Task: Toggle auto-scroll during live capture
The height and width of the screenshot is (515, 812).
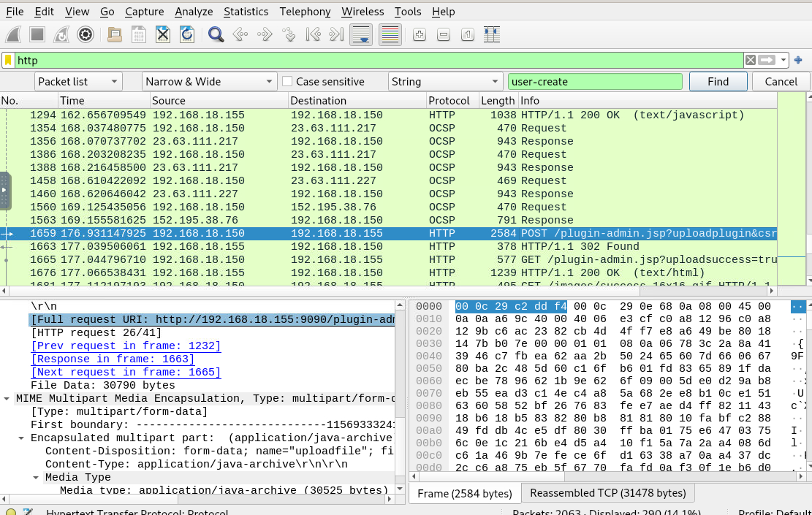Action: click(361, 34)
